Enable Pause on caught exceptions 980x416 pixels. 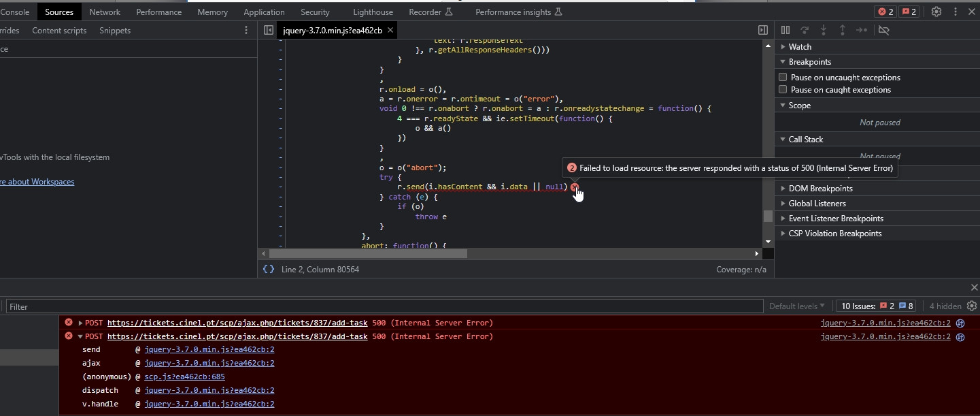click(x=783, y=90)
